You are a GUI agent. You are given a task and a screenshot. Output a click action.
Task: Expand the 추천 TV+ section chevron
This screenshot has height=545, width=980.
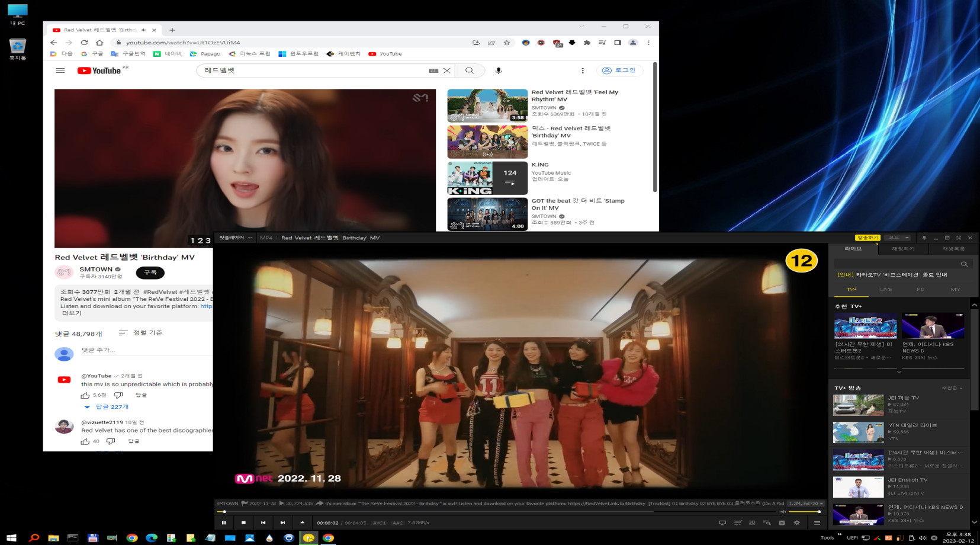(899, 371)
